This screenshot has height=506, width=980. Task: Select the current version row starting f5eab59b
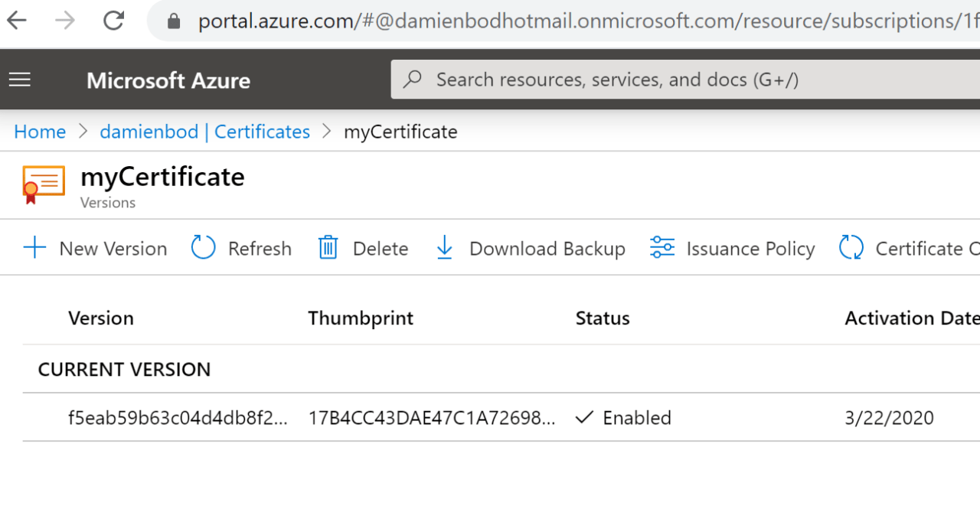tap(178, 417)
